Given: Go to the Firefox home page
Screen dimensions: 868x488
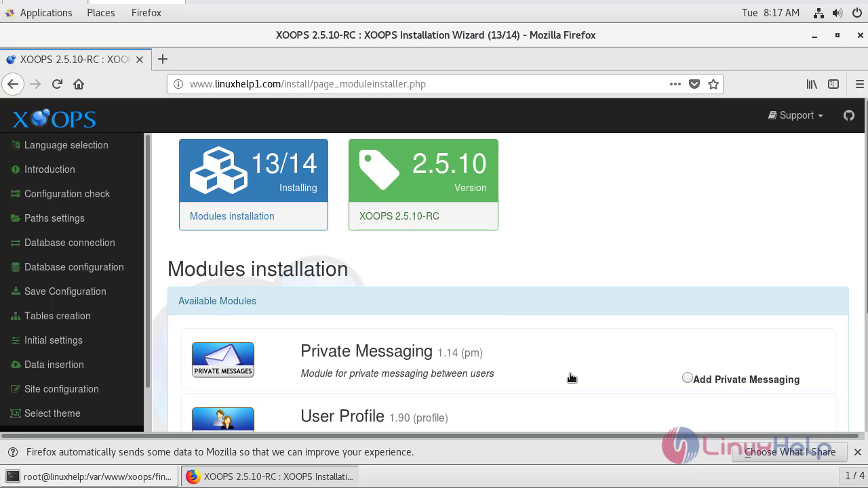Looking at the screenshot, I should click(79, 84).
